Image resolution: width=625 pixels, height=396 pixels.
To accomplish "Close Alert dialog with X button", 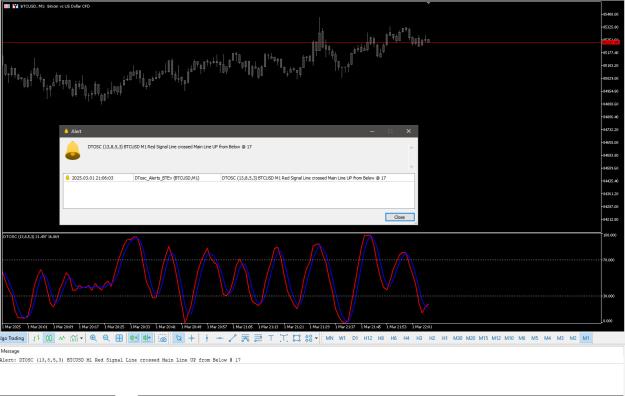I will (x=408, y=131).
